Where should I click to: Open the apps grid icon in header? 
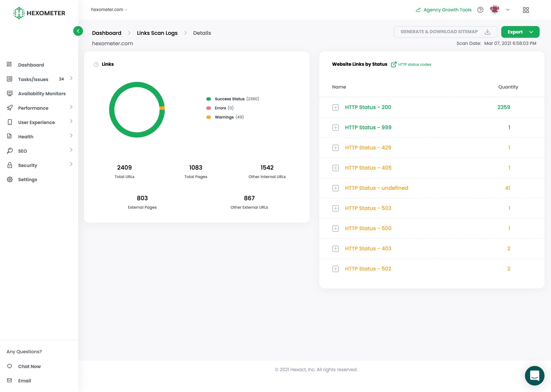point(526,10)
